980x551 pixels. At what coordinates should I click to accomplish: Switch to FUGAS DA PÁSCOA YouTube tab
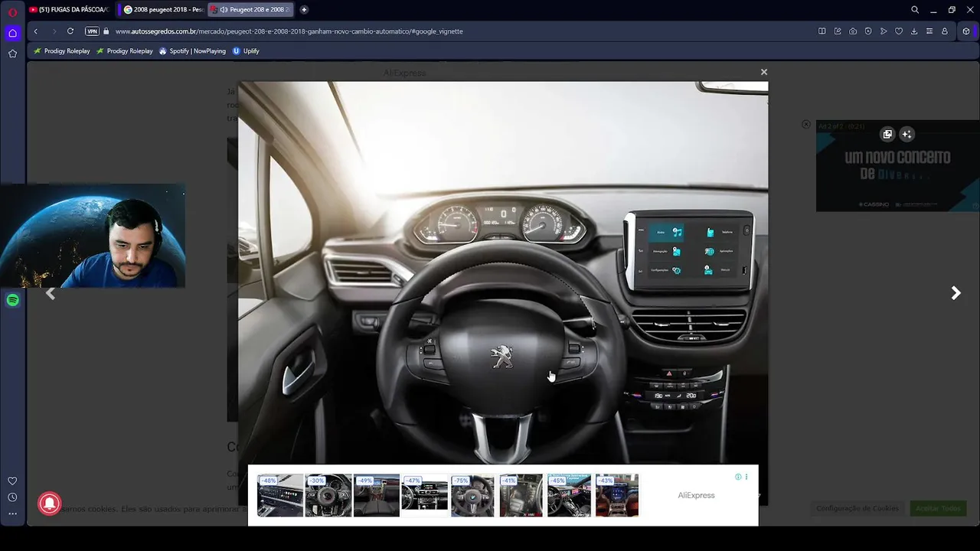pyautogui.click(x=69, y=9)
